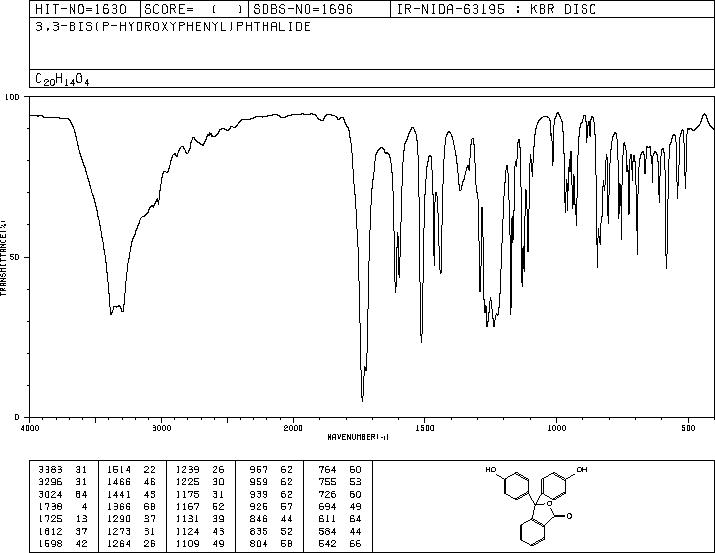This screenshot has width=715, height=553.
Task: Click the transmittance value 13 beside 1725
Action: pyautogui.click(x=81, y=519)
